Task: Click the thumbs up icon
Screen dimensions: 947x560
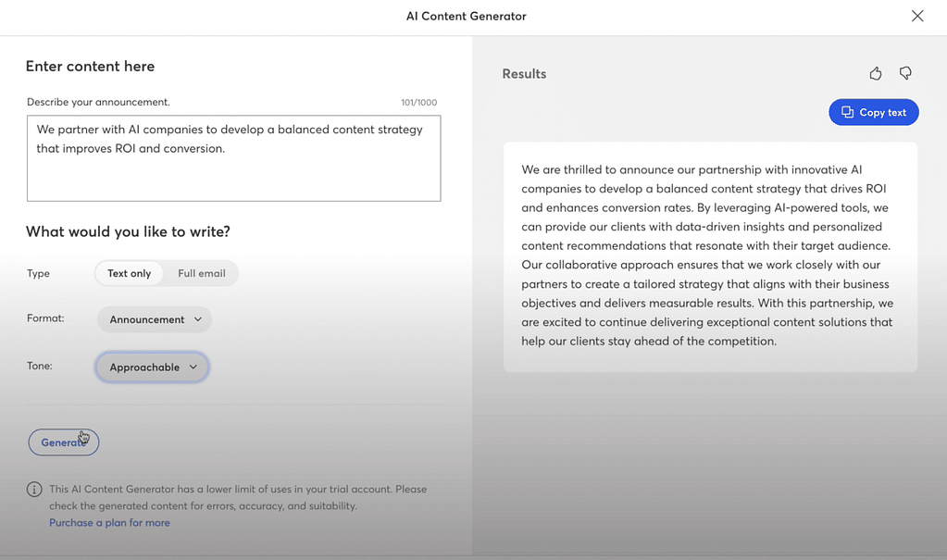Action: point(875,74)
